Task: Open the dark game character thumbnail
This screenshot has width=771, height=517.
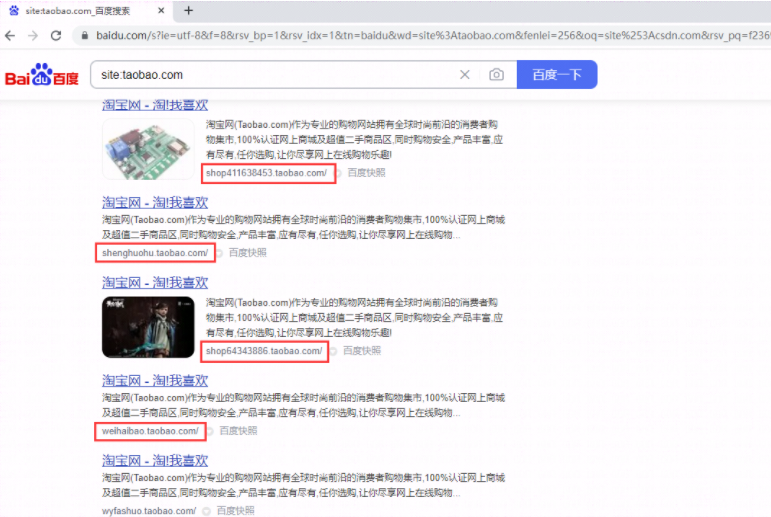Action: click(148, 327)
